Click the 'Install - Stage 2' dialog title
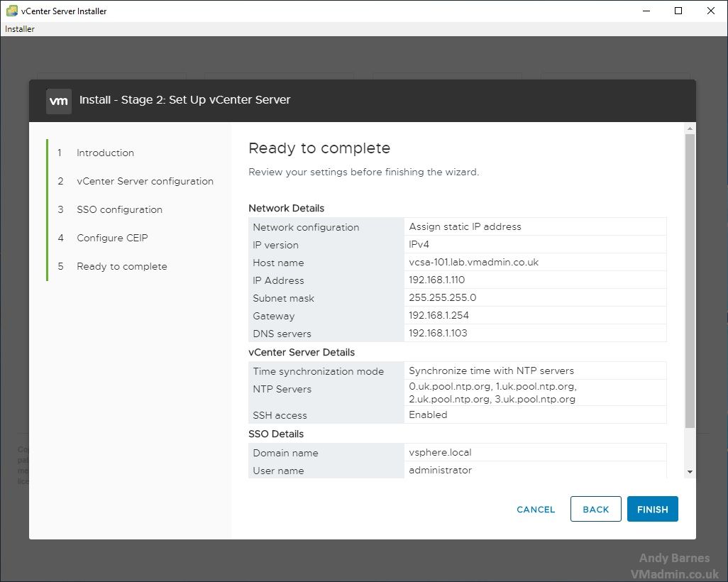Image resolution: width=728 pixels, height=582 pixels. pos(184,100)
